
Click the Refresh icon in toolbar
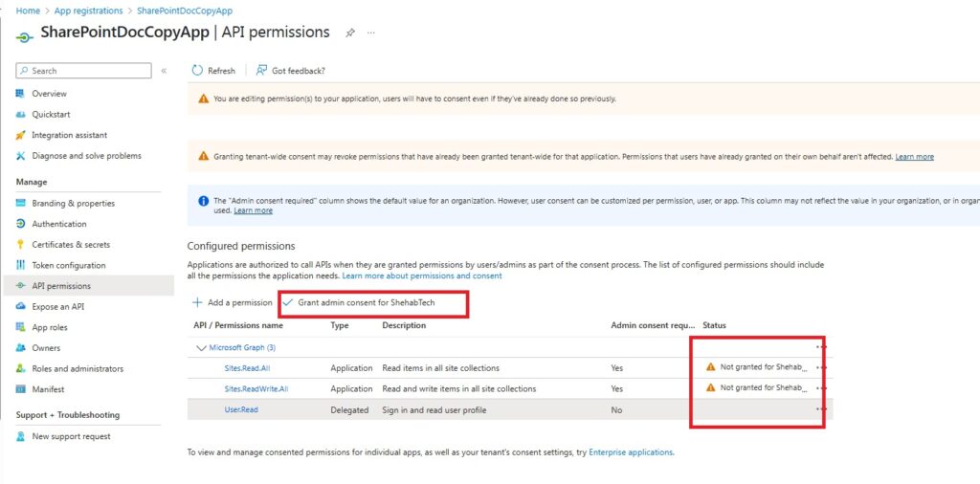point(197,71)
